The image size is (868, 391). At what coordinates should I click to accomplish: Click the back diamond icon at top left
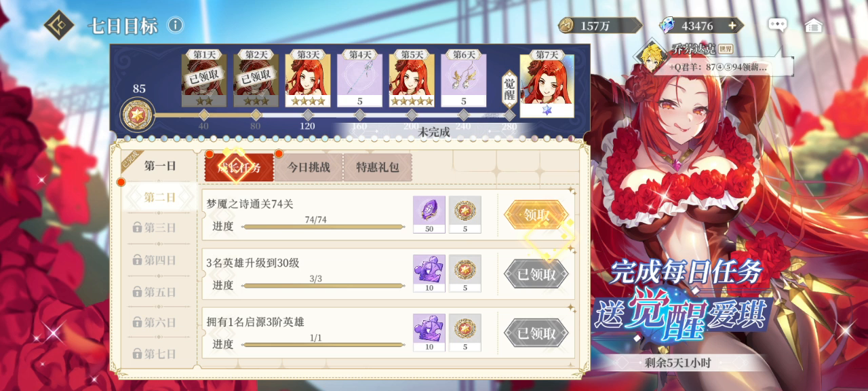tap(59, 24)
